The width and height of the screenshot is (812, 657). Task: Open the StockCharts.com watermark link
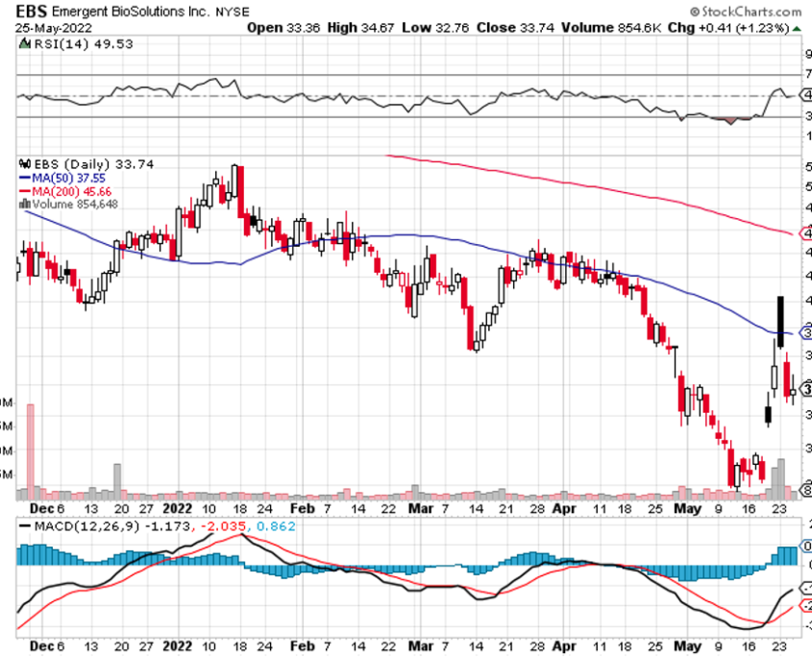[745, 11]
